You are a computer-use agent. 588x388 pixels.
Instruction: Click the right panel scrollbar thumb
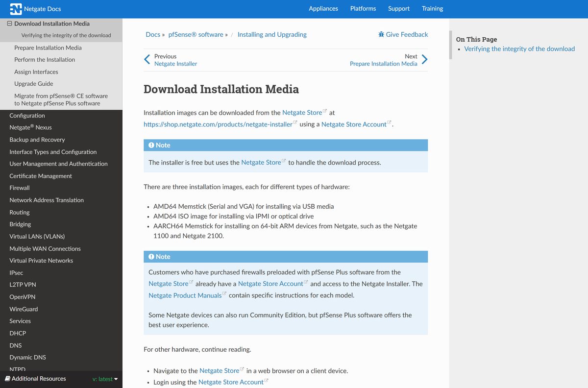(x=450, y=45)
